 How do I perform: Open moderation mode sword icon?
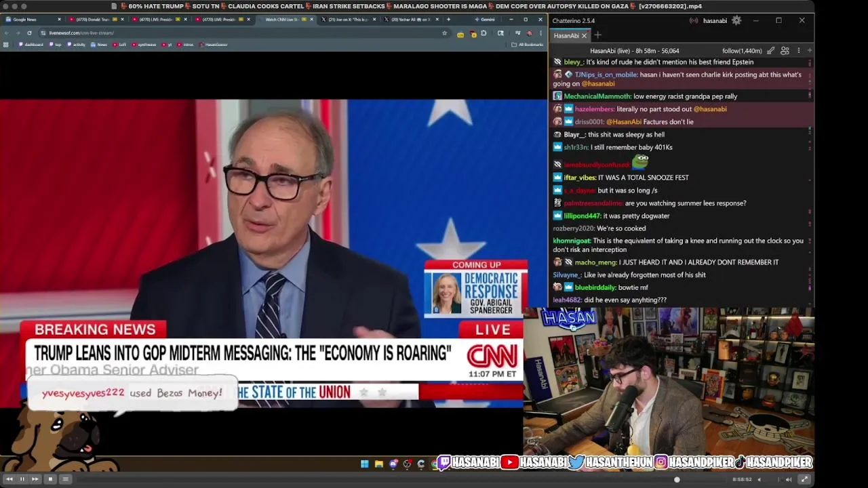pos(771,51)
